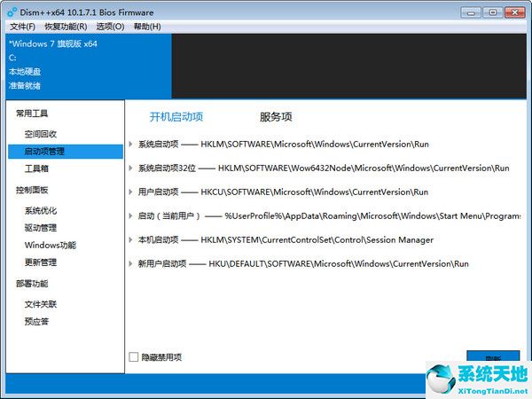Image resolution: width=532 pixels, height=399 pixels.
Task: Open 系统优化 in the sidebar
Action: pos(41,211)
